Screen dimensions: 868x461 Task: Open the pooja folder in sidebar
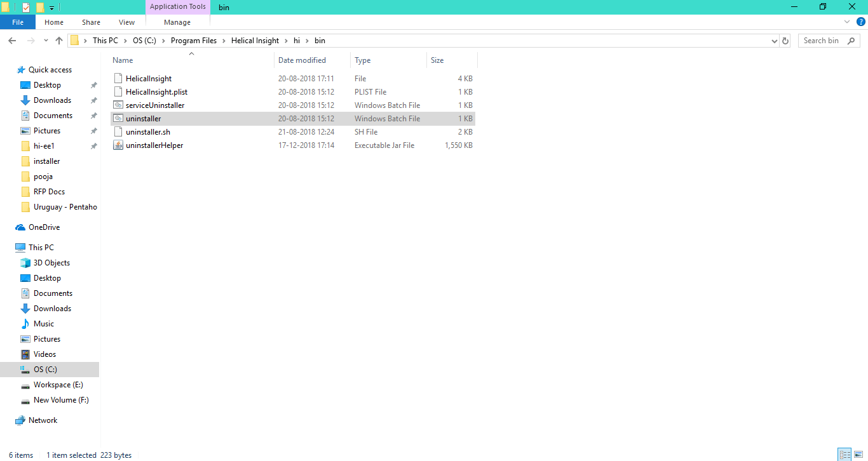[43, 177]
